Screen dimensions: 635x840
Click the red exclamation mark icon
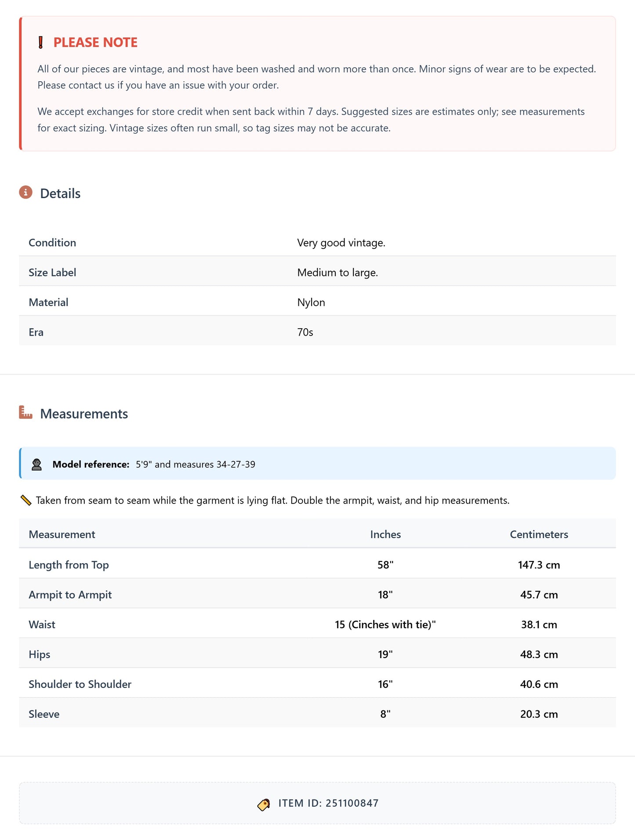(41, 43)
